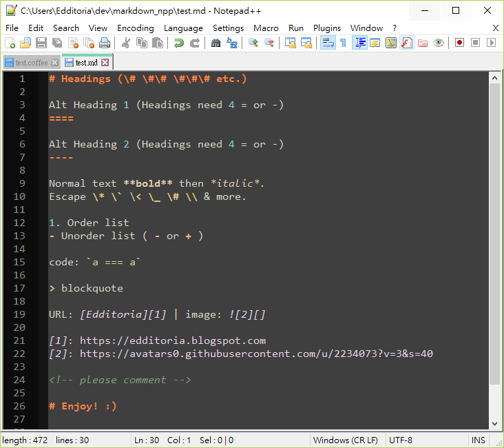The image size is (504, 448).
Task: Open Folder as Workspace toolbar icon
Action: click(423, 43)
